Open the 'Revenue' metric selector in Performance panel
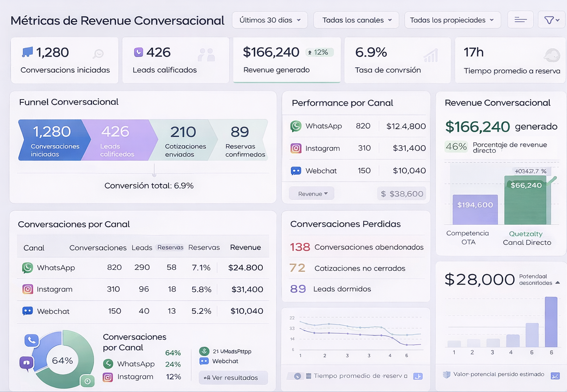The height and width of the screenshot is (392, 567). [x=312, y=194]
